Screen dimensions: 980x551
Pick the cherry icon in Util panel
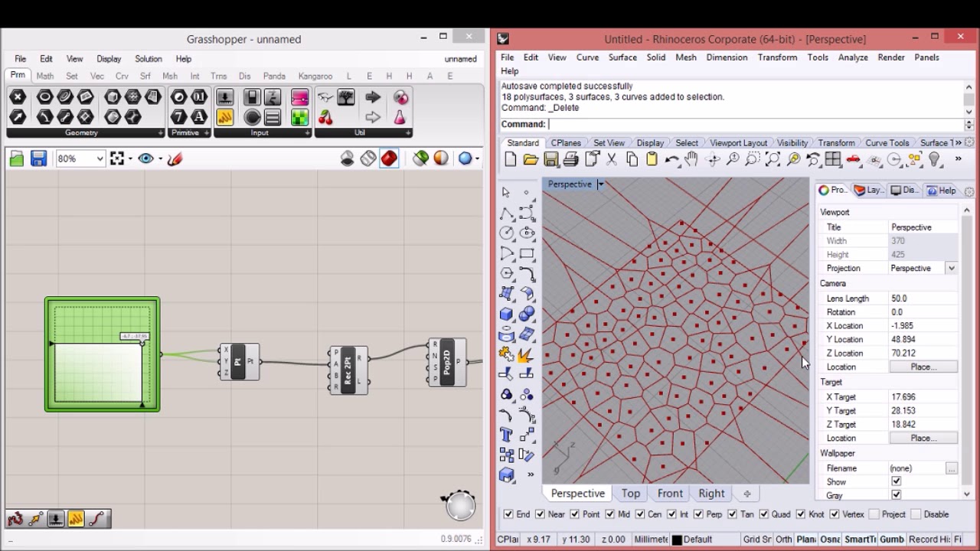click(x=325, y=117)
